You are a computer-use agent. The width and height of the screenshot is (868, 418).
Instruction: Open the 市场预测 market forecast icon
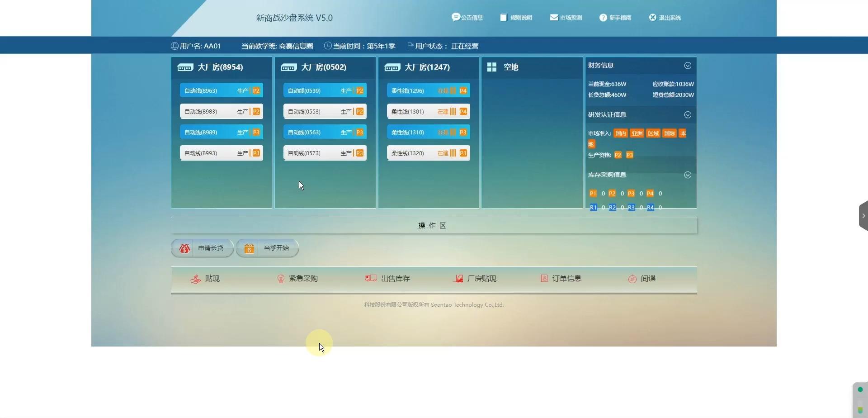point(566,18)
